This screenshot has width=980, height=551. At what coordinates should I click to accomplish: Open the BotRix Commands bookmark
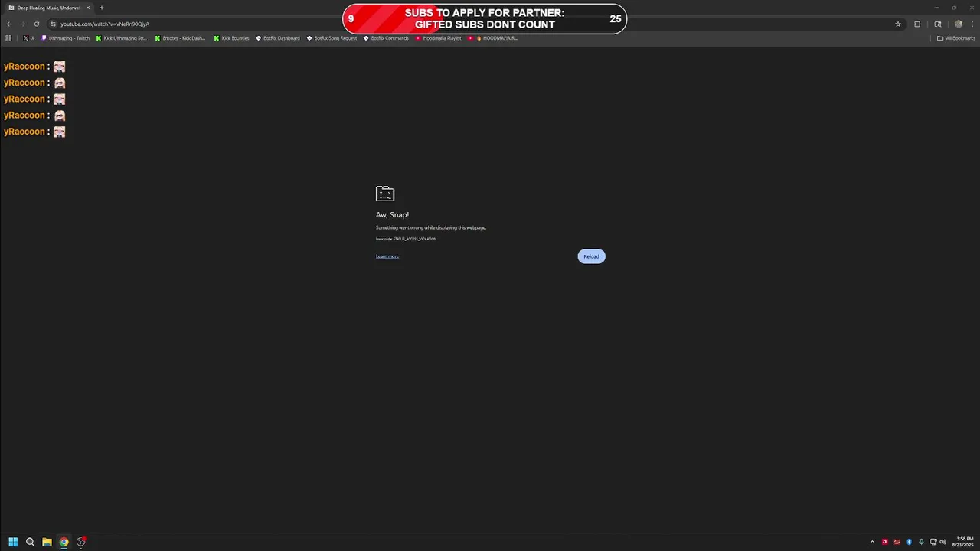point(387,38)
